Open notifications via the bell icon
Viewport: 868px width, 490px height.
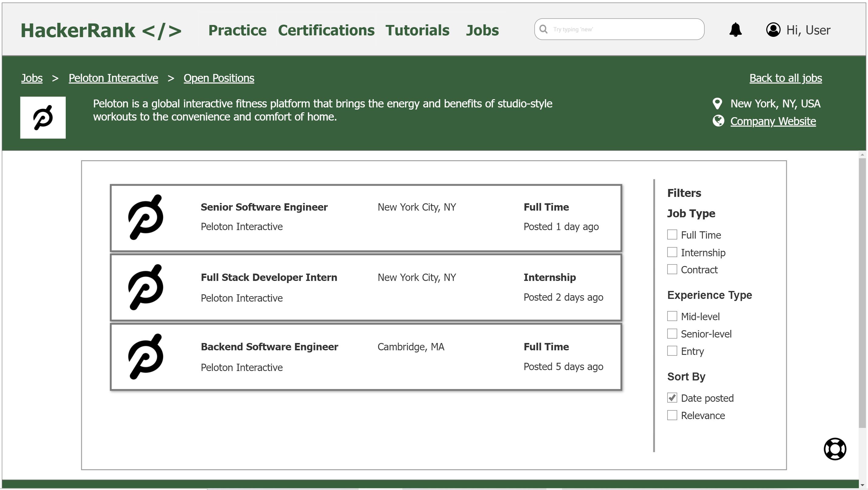pyautogui.click(x=736, y=30)
